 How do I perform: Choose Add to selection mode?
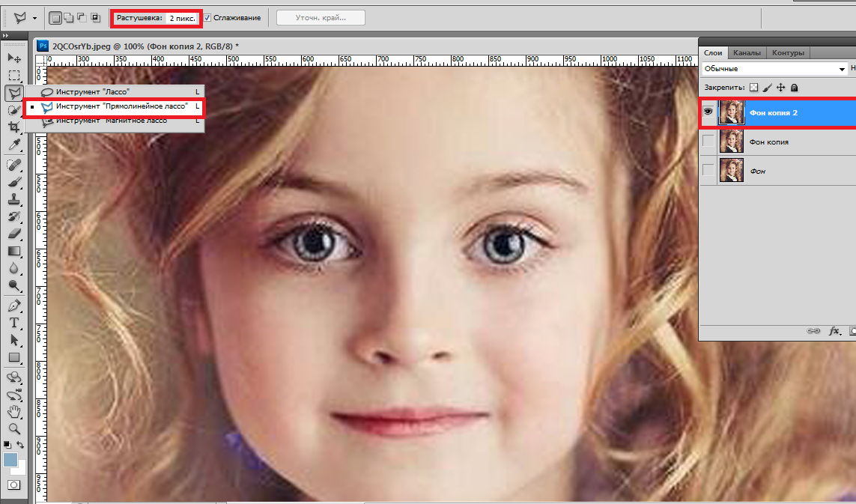[69, 18]
